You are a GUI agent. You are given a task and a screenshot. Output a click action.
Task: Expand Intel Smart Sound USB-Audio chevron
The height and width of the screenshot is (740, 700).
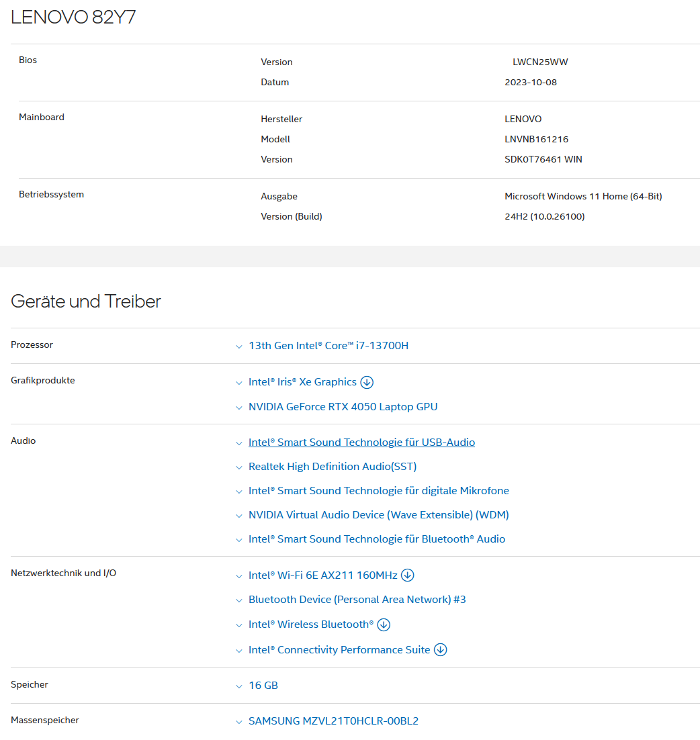239,444
